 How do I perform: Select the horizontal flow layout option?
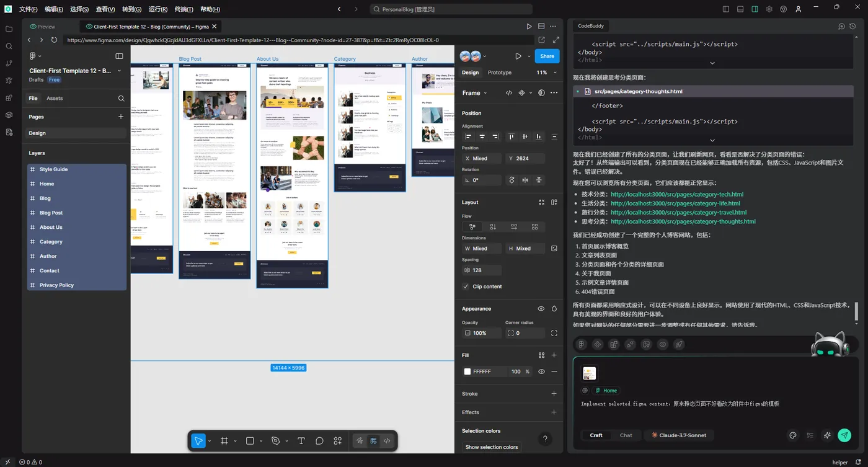(514, 227)
